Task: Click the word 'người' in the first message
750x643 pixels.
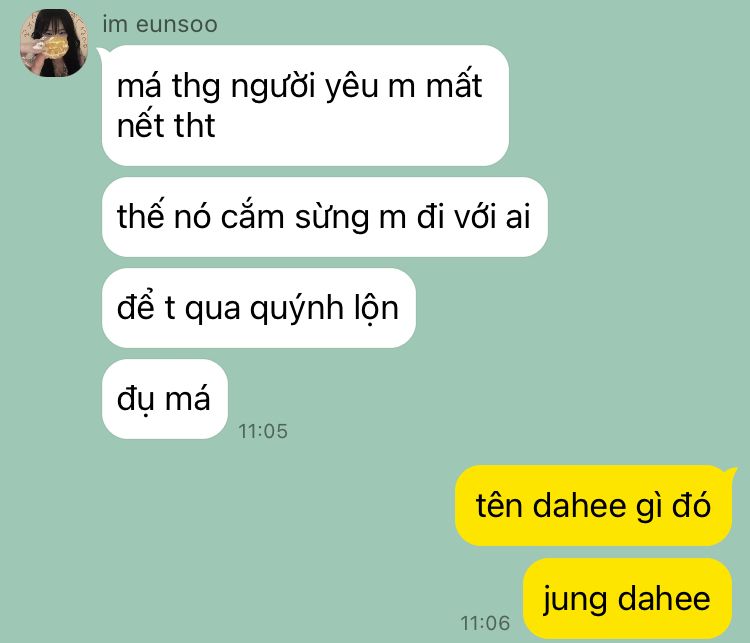Action: (x=273, y=87)
